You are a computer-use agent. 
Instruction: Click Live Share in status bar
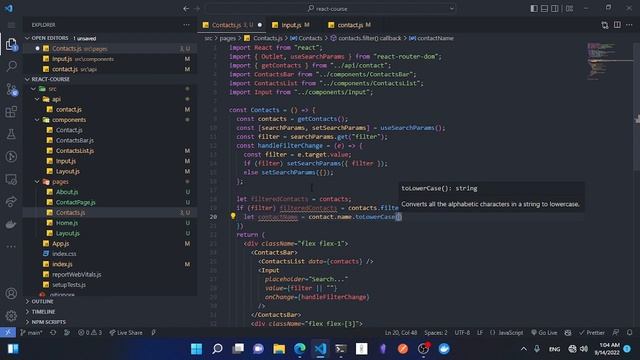coord(126,333)
